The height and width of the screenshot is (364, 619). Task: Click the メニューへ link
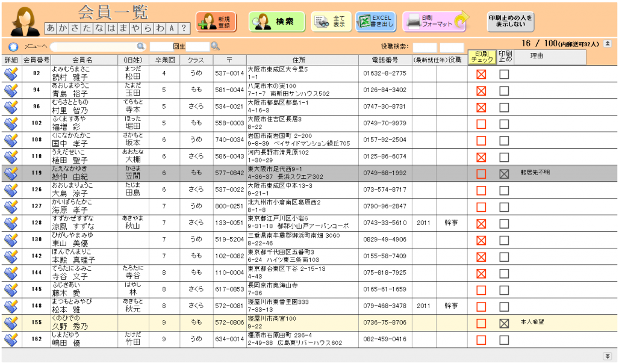pyautogui.click(x=36, y=46)
